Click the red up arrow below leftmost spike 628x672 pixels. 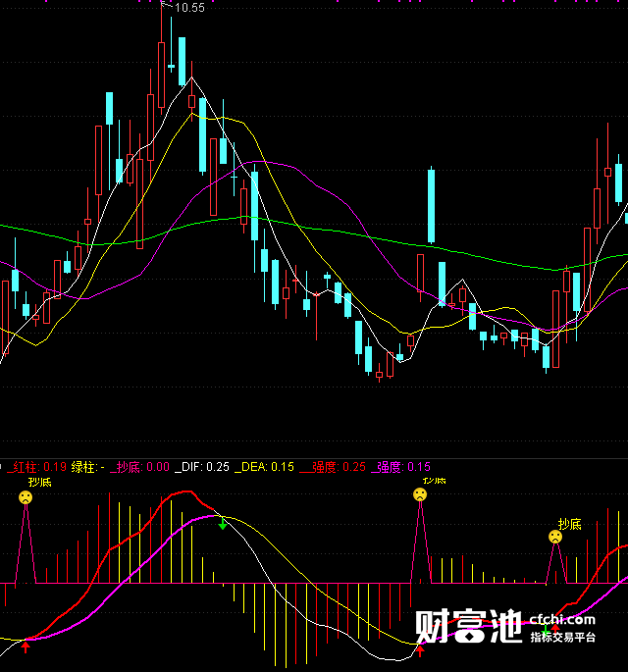(26, 646)
